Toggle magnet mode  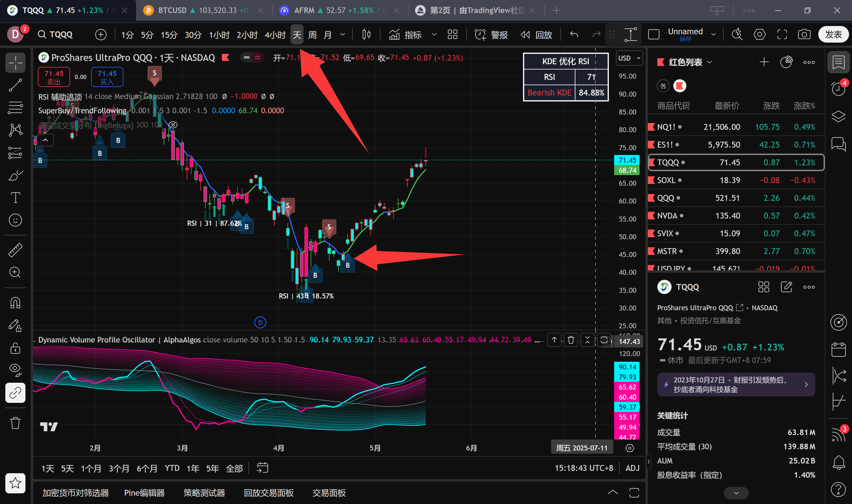coord(15,303)
